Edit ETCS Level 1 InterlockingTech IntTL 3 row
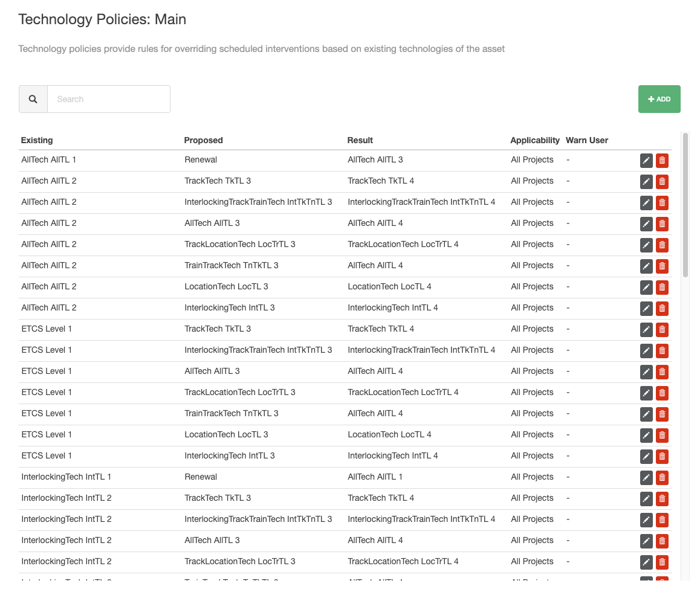700x592 pixels. coord(646,456)
